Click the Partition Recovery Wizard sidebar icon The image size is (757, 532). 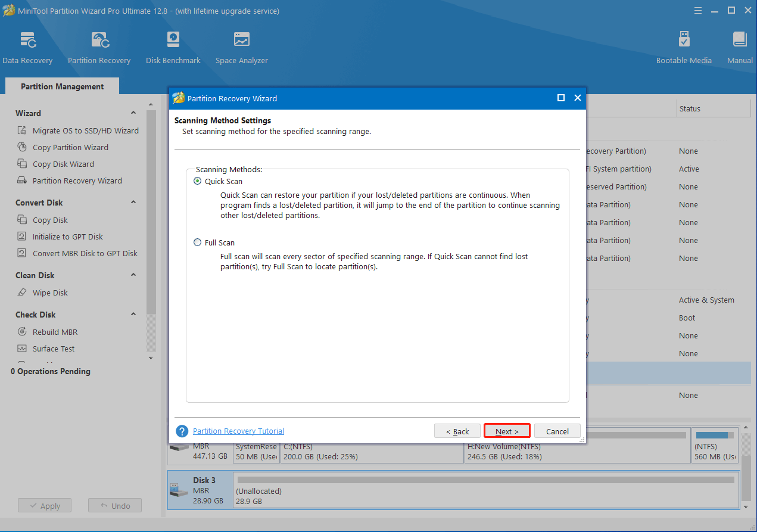(22, 181)
